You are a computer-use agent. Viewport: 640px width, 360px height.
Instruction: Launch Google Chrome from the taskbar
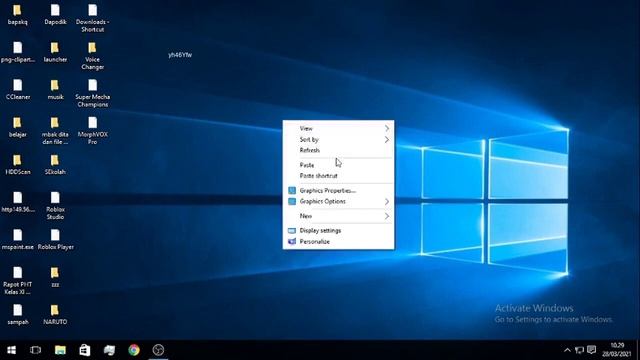(134, 350)
